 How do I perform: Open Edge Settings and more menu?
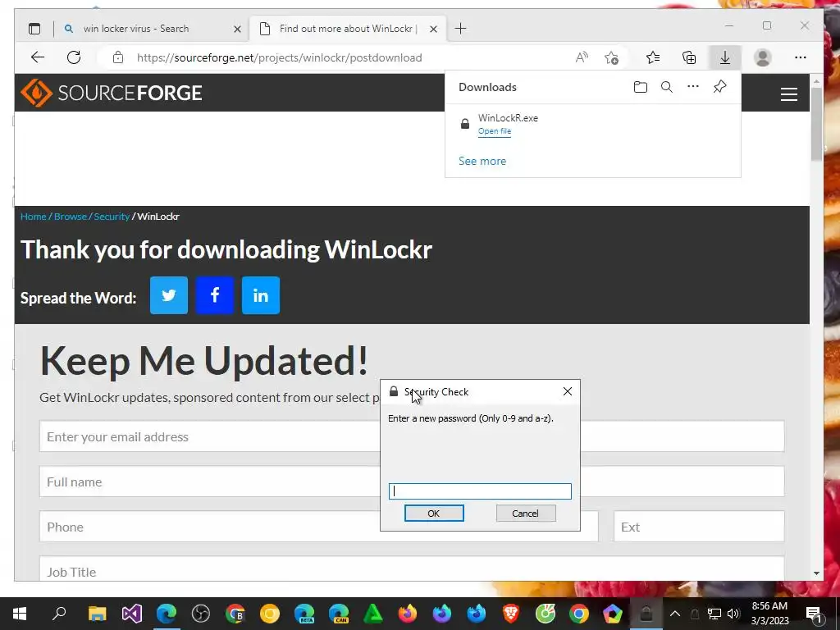tap(801, 57)
